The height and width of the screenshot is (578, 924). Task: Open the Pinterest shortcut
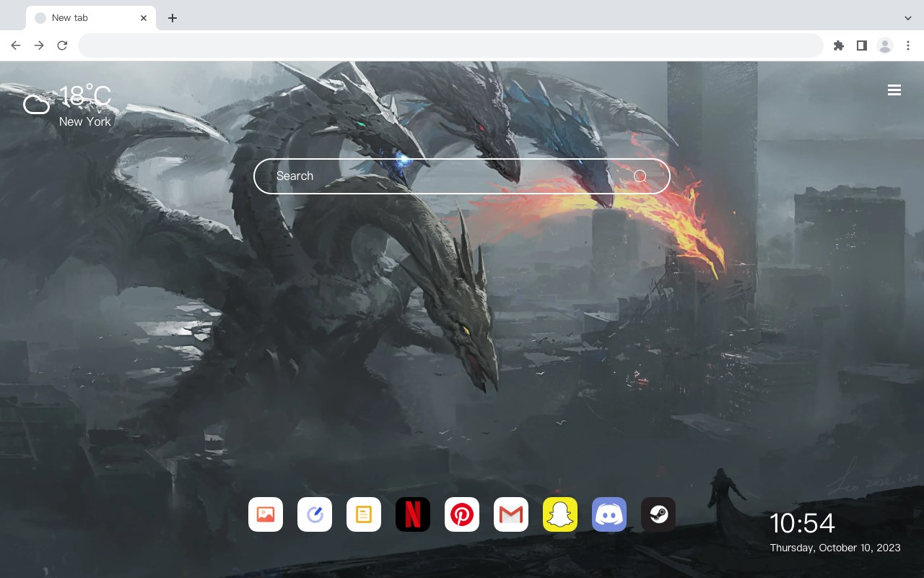[x=462, y=514]
